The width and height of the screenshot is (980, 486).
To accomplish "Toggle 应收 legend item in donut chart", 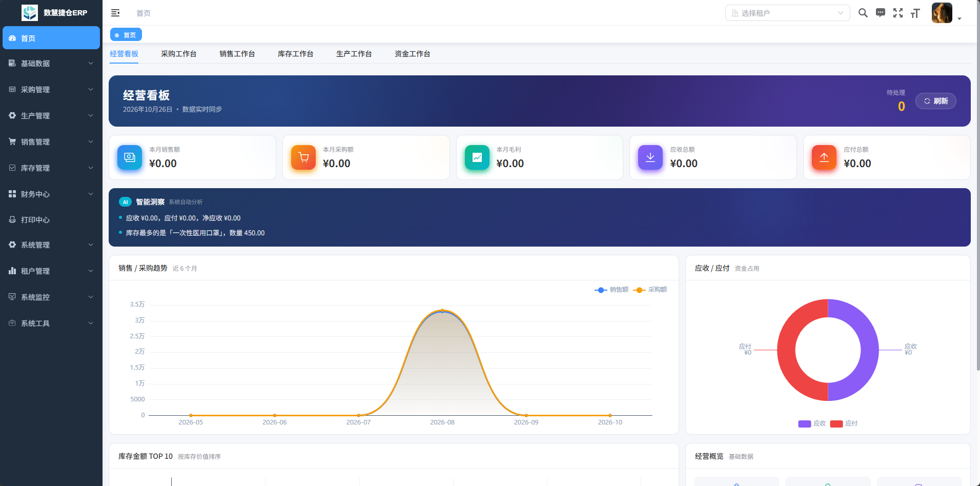I will tap(812, 423).
